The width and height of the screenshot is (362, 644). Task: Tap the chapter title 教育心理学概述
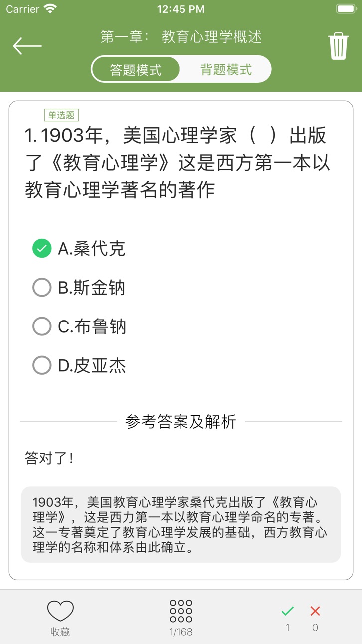(x=212, y=37)
